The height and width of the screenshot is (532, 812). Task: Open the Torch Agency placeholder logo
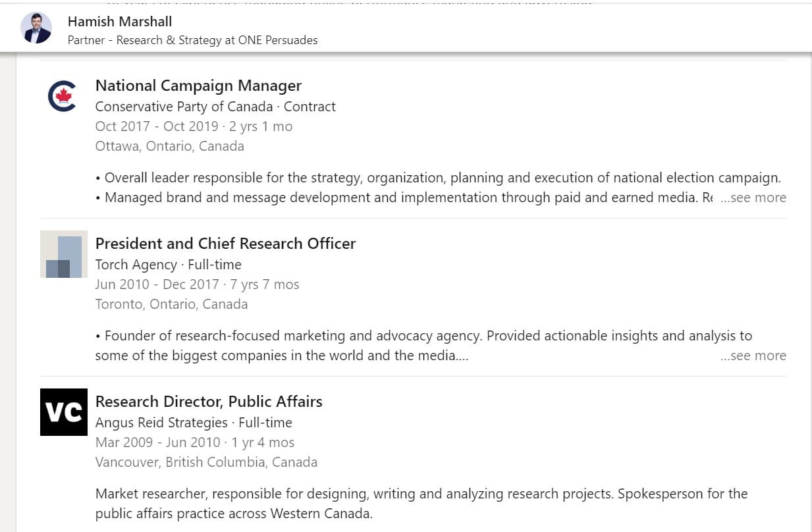(x=64, y=254)
